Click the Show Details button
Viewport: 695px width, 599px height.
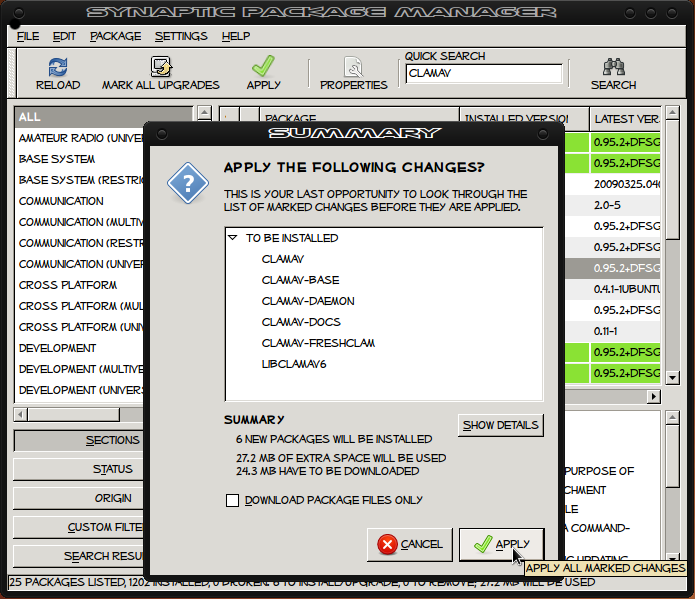pos(500,426)
